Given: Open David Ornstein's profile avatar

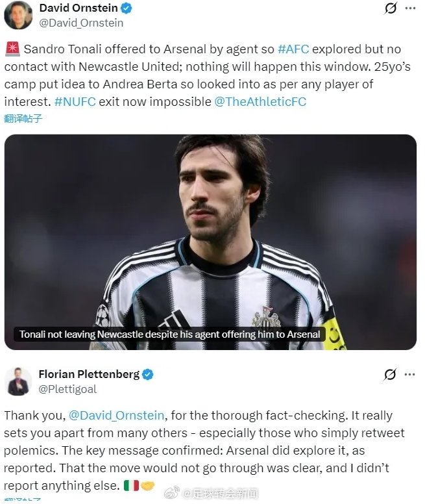Looking at the screenshot, I should click(18, 15).
